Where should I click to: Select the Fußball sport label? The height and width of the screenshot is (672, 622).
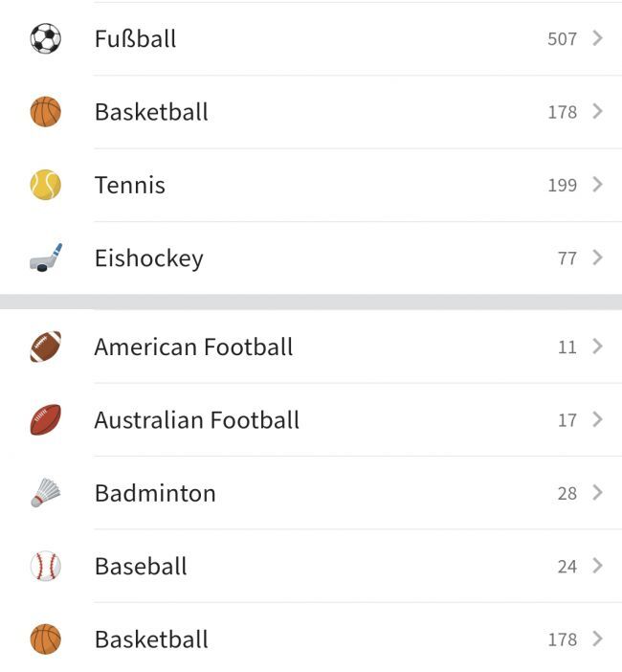135,39
